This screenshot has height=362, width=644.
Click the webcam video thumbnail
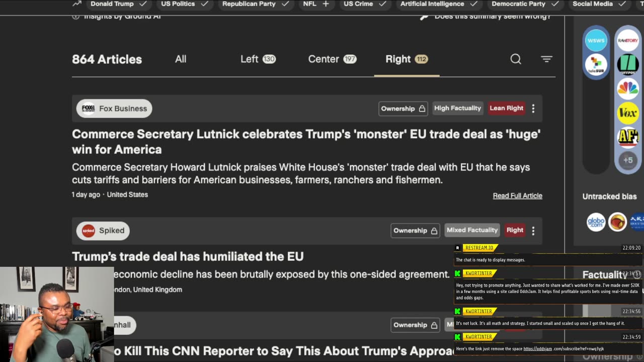tap(57, 314)
